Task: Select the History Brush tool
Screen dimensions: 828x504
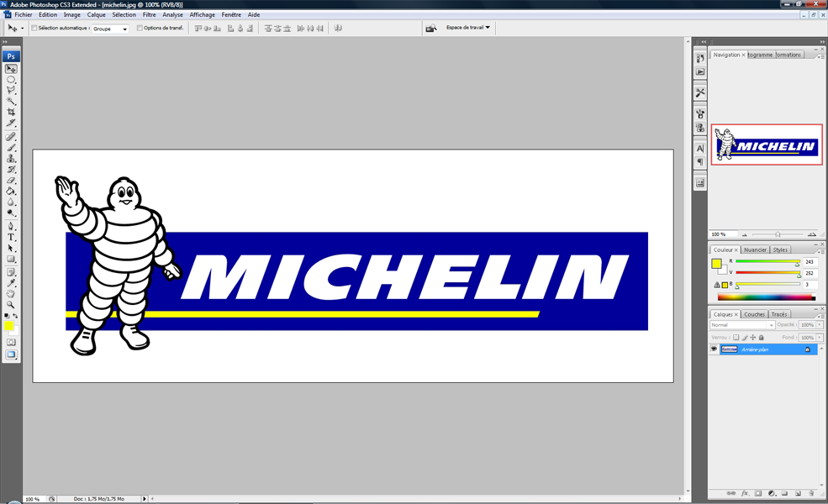Action: [11, 170]
